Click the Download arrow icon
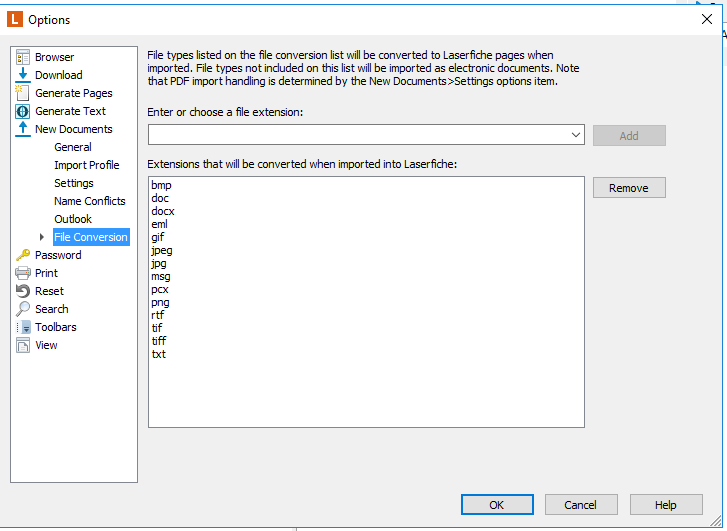The image size is (727, 531). [x=23, y=75]
